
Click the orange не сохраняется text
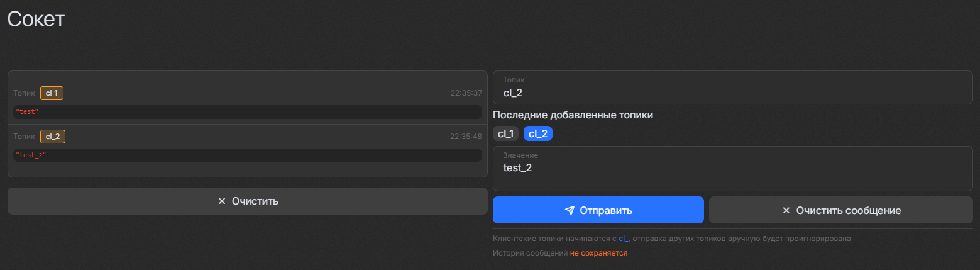click(x=598, y=253)
